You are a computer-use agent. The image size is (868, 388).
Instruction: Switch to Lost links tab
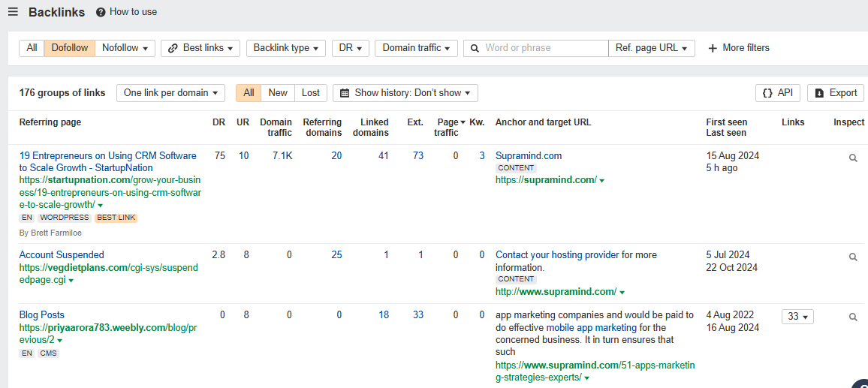coord(311,93)
